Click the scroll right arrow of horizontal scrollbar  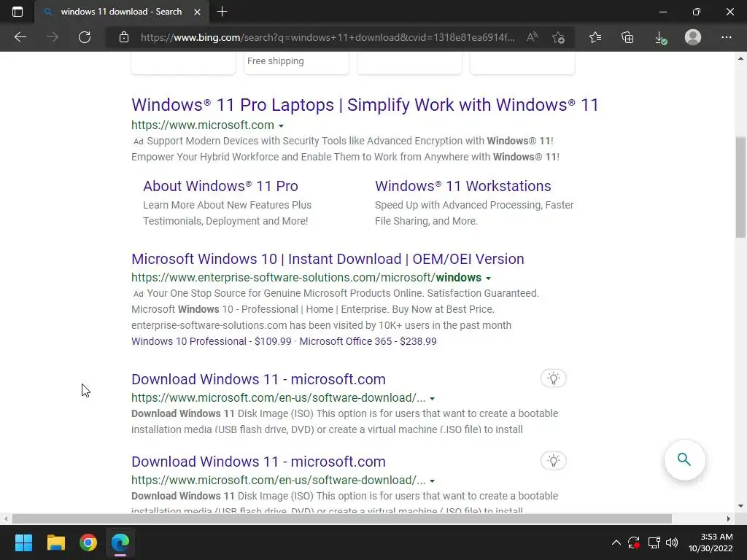pos(729,518)
